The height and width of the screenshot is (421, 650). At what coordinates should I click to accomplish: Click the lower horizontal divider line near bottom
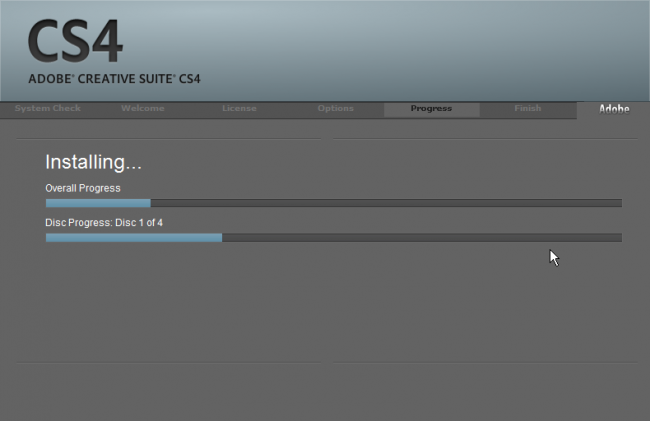[x=168, y=362]
